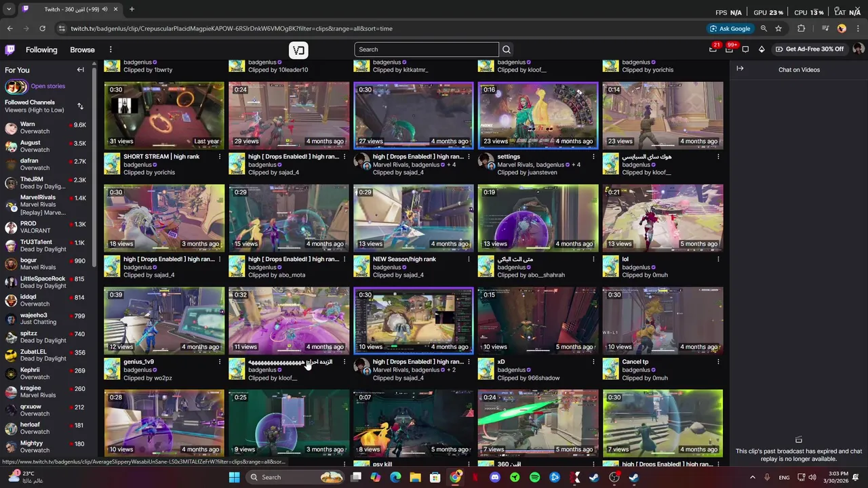Click in the Twitch search field

427,49
